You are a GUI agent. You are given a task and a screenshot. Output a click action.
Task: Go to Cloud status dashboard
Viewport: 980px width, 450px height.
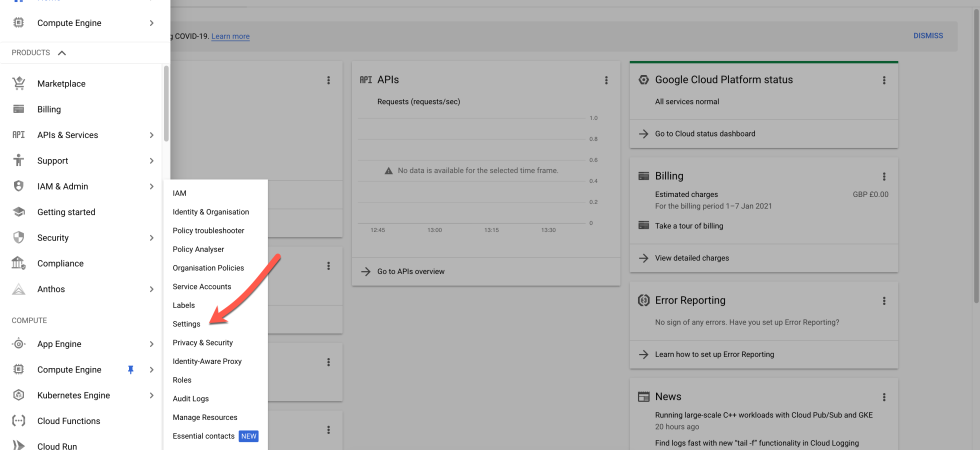(x=705, y=134)
